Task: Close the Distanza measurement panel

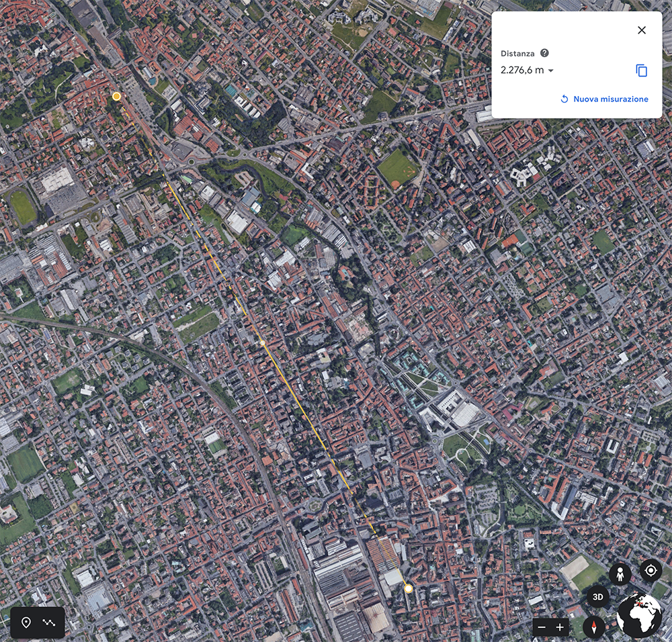Action: [642, 30]
